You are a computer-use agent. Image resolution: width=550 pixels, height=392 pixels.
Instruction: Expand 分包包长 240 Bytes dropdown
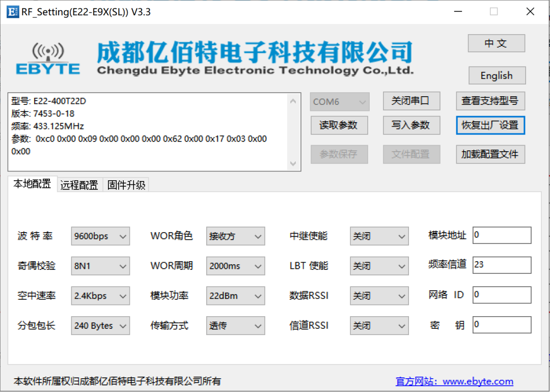pyautogui.click(x=100, y=325)
